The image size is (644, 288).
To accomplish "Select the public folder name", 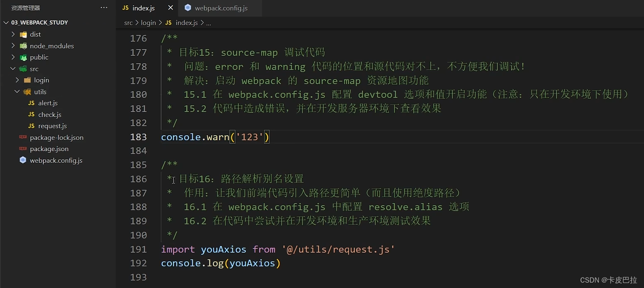I will pyautogui.click(x=39, y=57).
